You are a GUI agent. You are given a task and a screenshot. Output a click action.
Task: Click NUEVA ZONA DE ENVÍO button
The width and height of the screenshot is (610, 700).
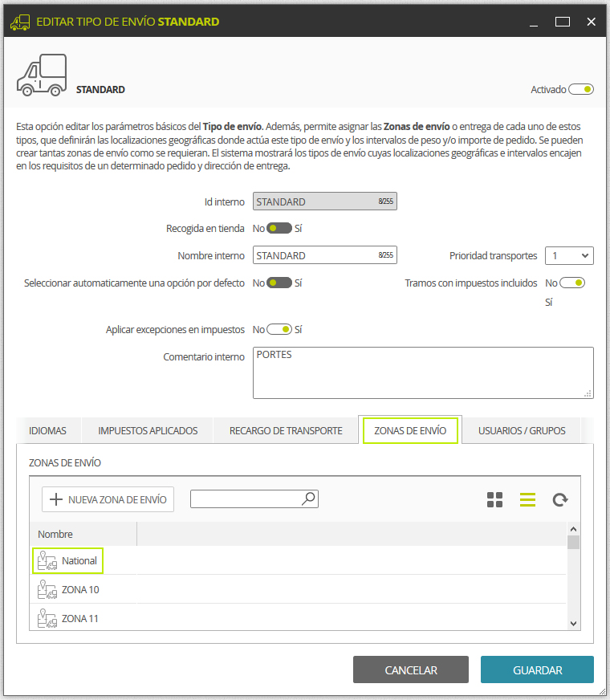(108, 499)
